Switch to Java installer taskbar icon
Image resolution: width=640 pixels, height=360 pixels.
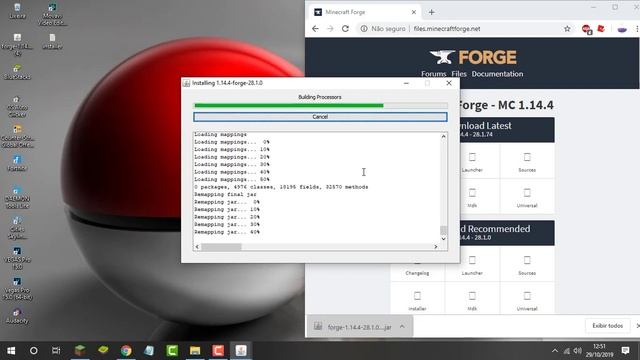tap(241, 351)
